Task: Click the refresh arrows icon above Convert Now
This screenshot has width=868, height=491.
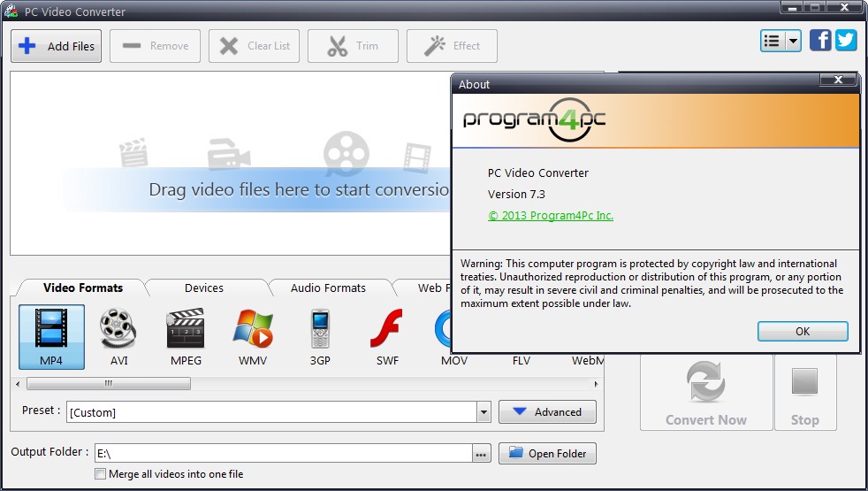Action: [706, 381]
